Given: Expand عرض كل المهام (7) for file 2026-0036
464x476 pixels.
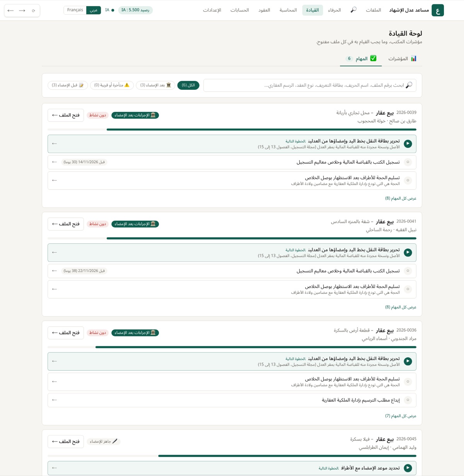Looking at the screenshot, I should pos(401,416).
